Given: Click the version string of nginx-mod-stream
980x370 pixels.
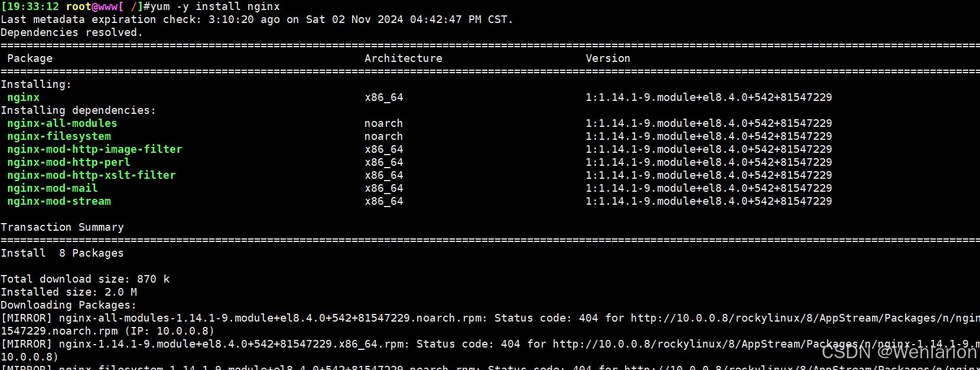Looking at the screenshot, I should (x=709, y=201).
